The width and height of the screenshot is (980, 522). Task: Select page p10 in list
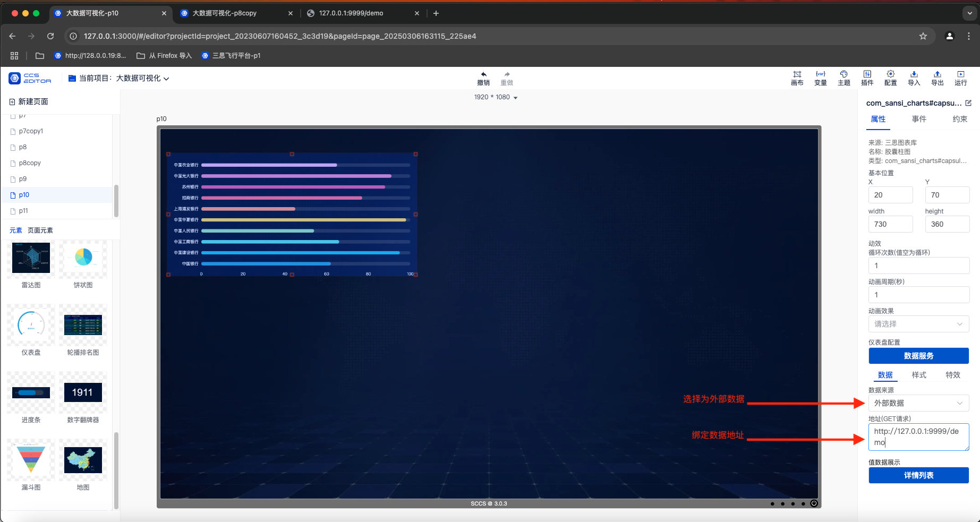click(57, 195)
